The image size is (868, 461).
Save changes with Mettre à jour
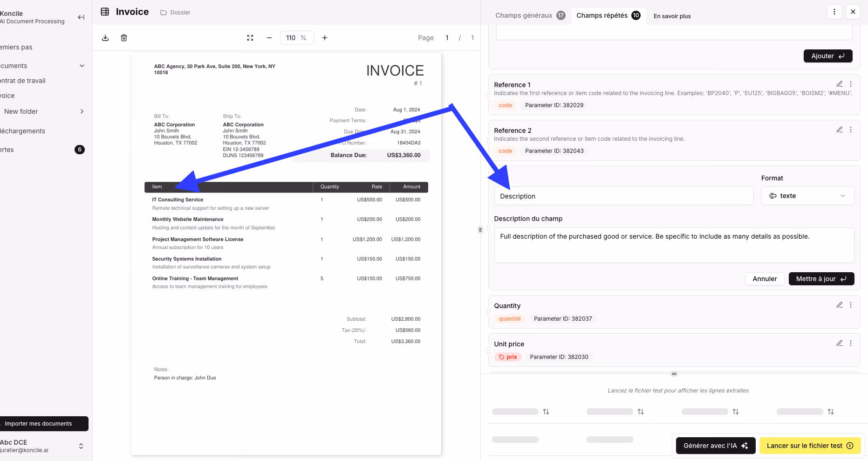(x=821, y=279)
